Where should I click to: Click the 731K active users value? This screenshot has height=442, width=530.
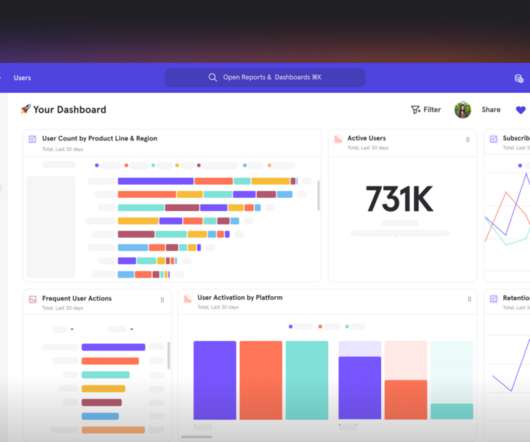[399, 199]
